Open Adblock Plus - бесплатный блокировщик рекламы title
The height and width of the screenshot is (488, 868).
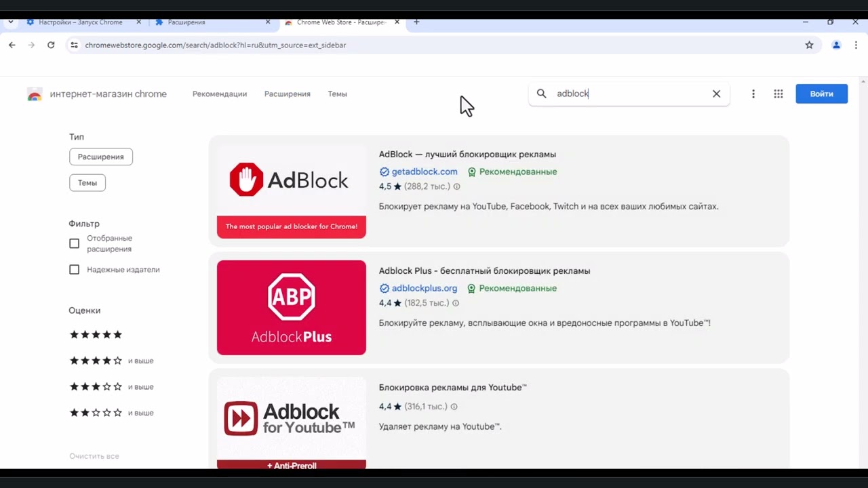click(x=484, y=271)
